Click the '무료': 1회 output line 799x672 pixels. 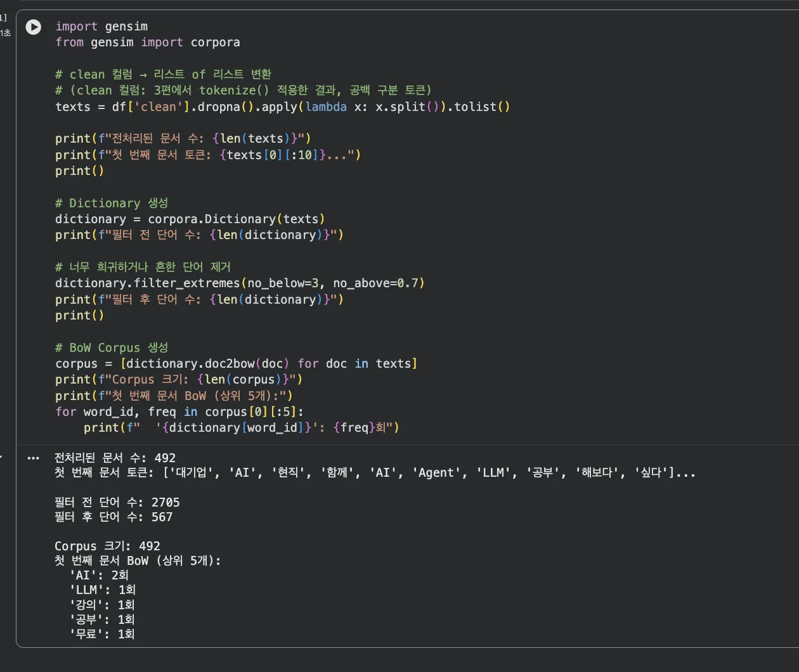click(102, 633)
